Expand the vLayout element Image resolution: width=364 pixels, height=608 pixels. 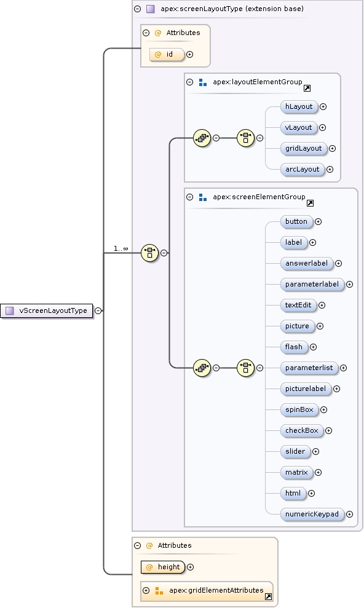pyautogui.click(x=323, y=128)
